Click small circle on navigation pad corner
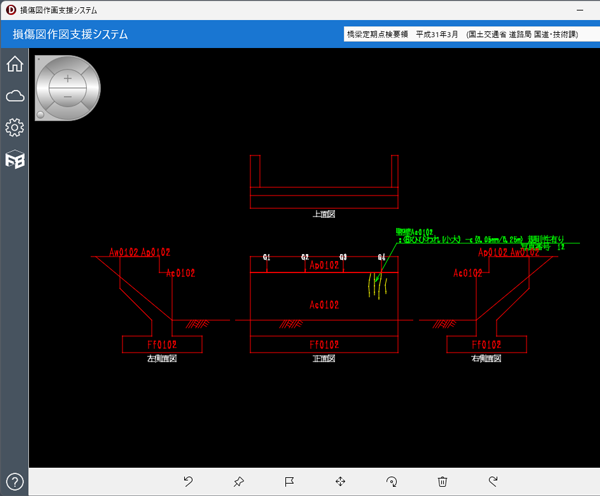This screenshot has width=600, height=496. [41, 114]
